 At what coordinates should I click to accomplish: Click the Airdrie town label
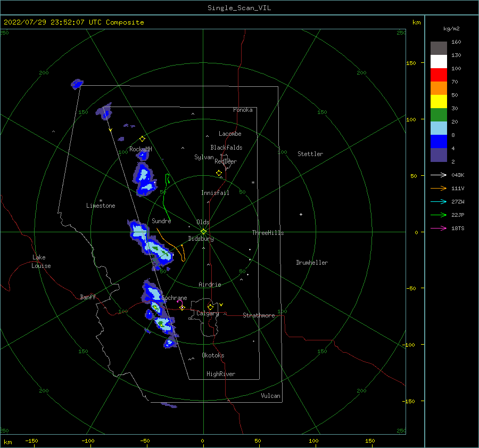pyautogui.click(x=210, y=284)
